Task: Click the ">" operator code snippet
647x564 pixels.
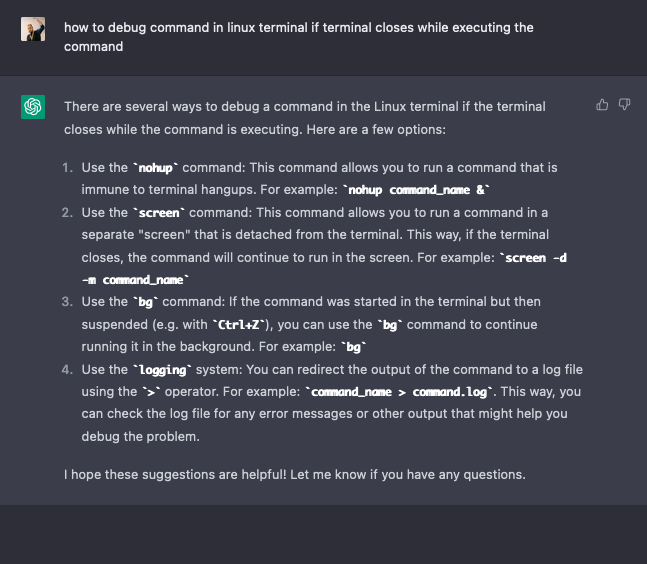Action: 151,392
